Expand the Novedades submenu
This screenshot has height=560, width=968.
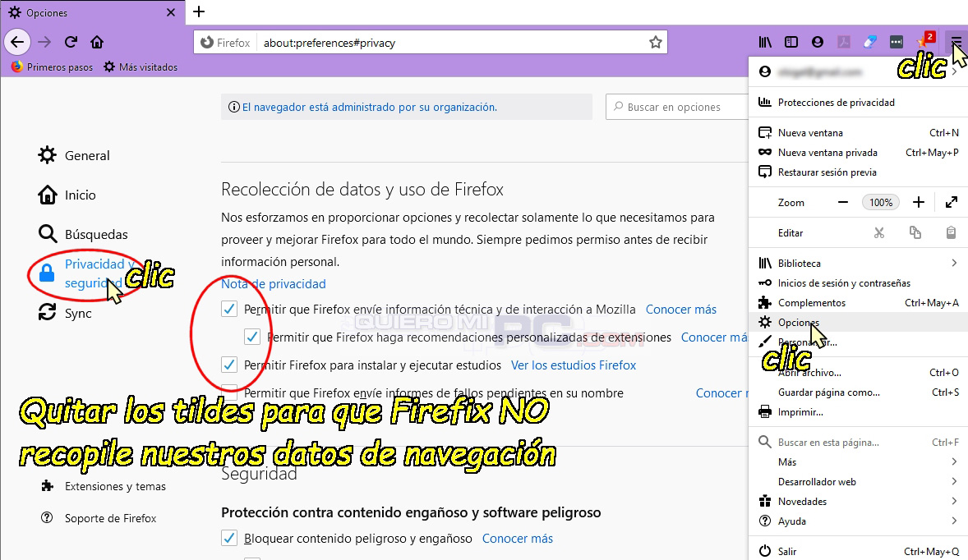(x=858, y=502)
